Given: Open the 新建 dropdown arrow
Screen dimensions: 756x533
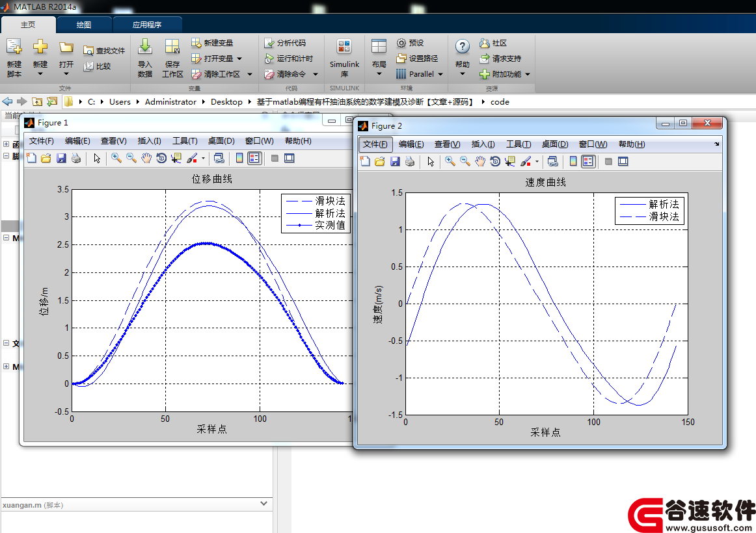Looking at the screenshot, I should point(40,74).
